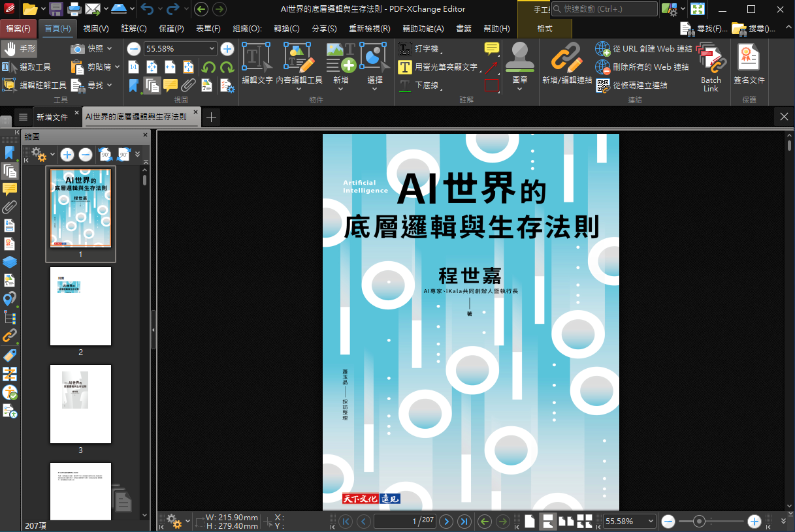This screenshot has height=532, width=795.
Task: Click the Stamp (圖章) tool icon
Action: pyautogui.click(x=520, y=58)
